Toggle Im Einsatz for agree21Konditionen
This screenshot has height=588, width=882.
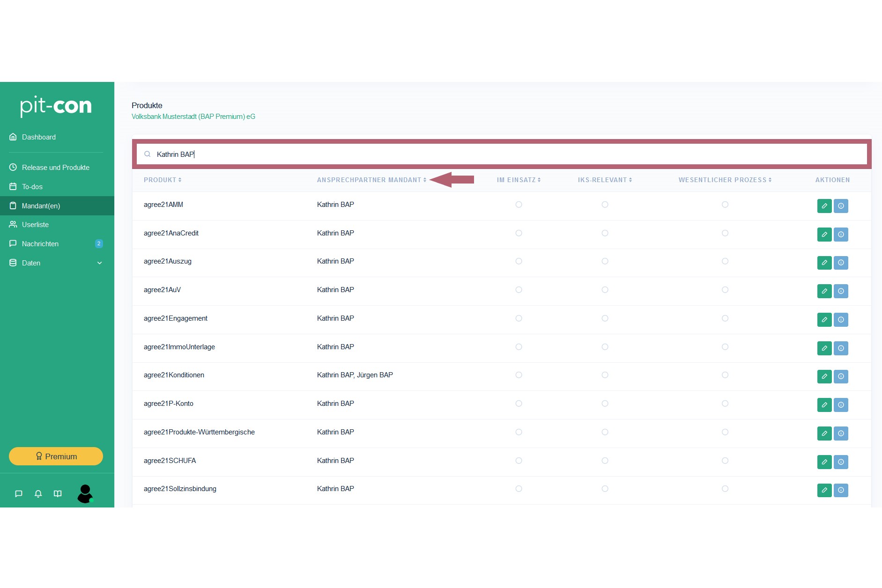[x=519, y=375]
